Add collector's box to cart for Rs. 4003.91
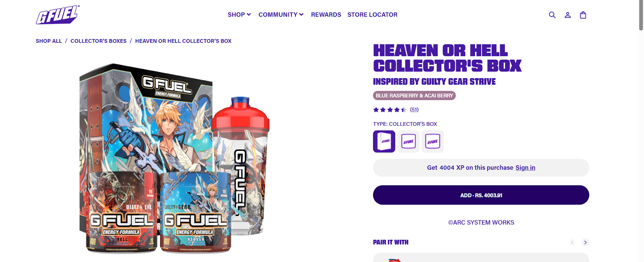 481,195
